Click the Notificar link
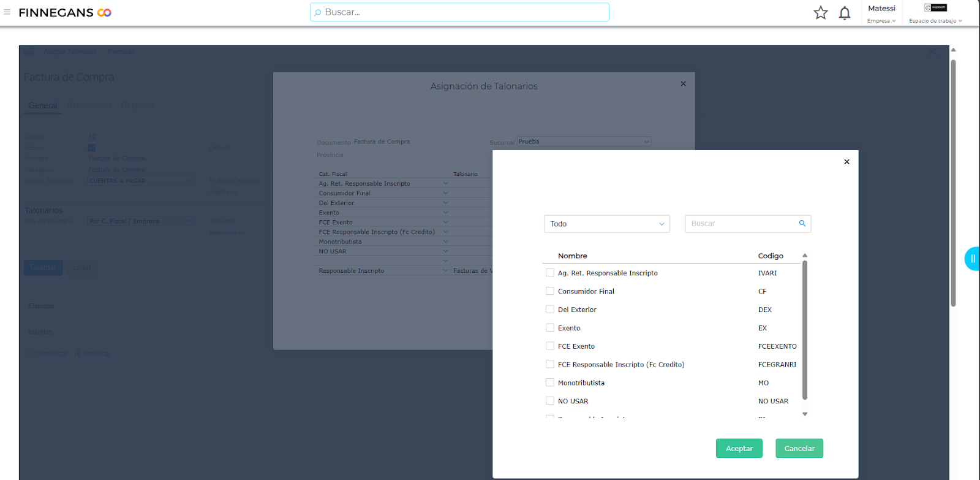Screen dimensions: 980x480 click(x=93, y=354)
